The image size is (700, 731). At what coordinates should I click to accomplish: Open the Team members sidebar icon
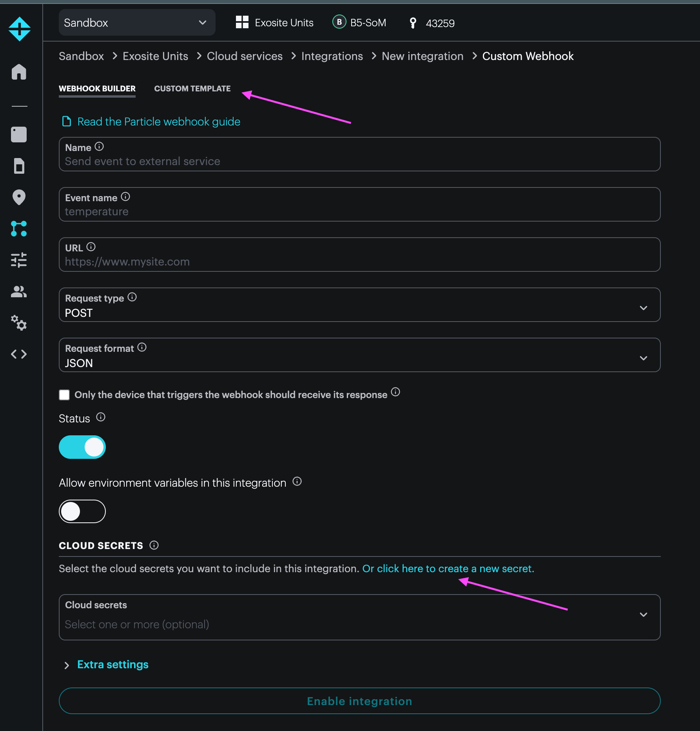(19, 291)
